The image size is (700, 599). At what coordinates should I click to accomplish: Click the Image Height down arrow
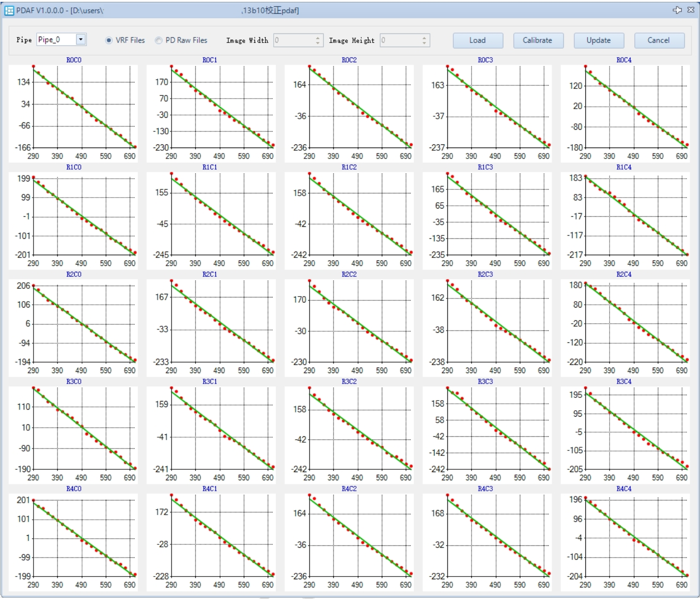coord(424,43)
